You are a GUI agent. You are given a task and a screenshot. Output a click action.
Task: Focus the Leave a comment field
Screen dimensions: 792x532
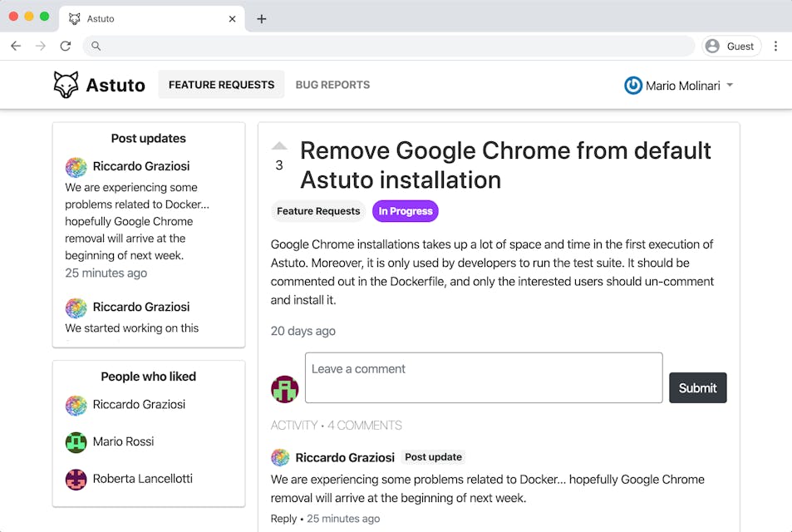[484, 377]
